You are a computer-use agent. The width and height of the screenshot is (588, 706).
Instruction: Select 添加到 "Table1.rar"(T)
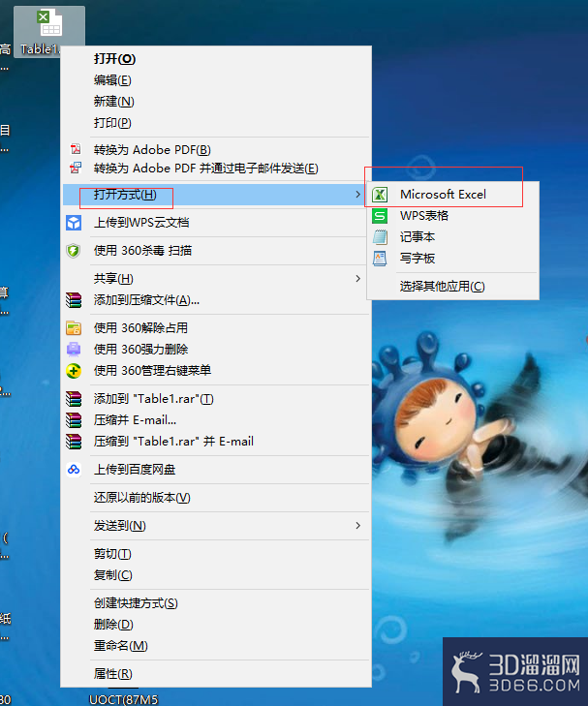[x=216, y=398]
